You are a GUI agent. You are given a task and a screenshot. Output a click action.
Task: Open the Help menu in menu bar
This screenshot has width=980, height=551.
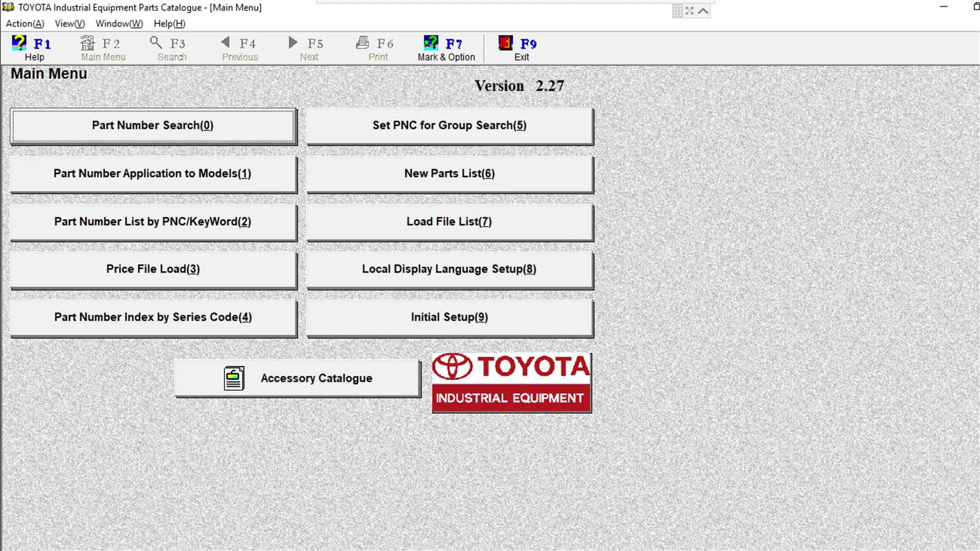point(169,23)
